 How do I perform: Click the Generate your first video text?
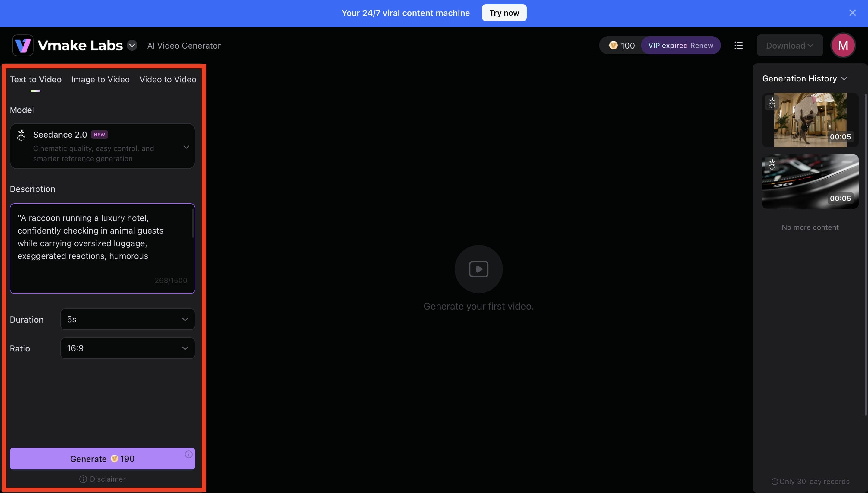[478, 306]
